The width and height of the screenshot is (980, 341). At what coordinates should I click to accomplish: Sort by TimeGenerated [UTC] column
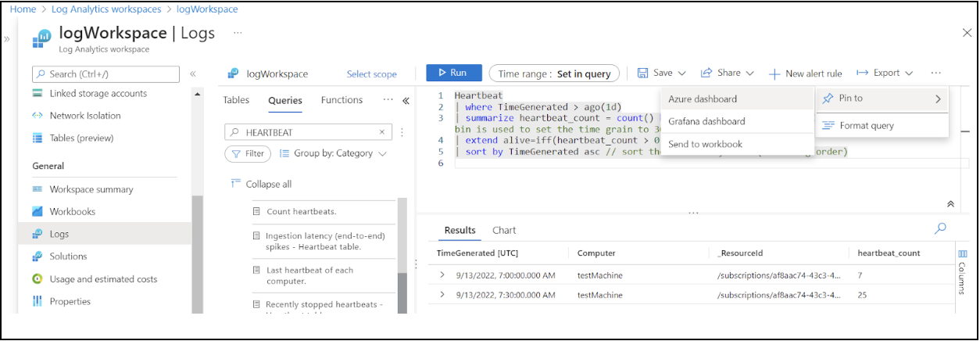pos(477,253)
